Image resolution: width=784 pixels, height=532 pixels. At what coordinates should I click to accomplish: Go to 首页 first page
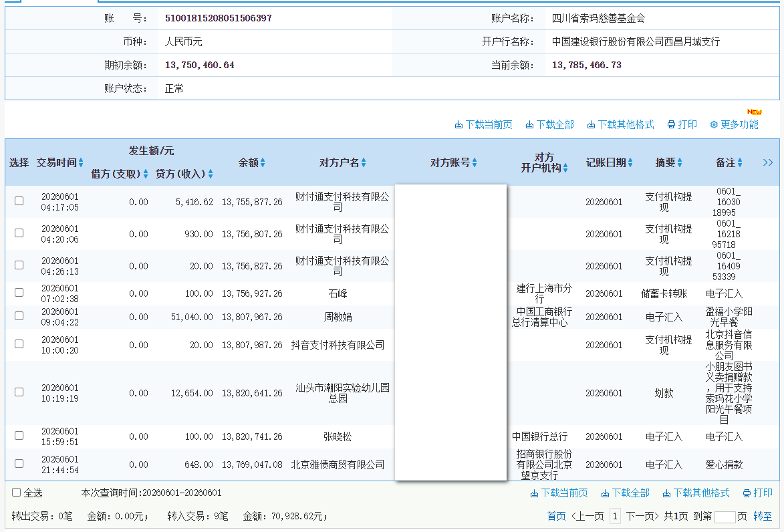click(557, 517)
